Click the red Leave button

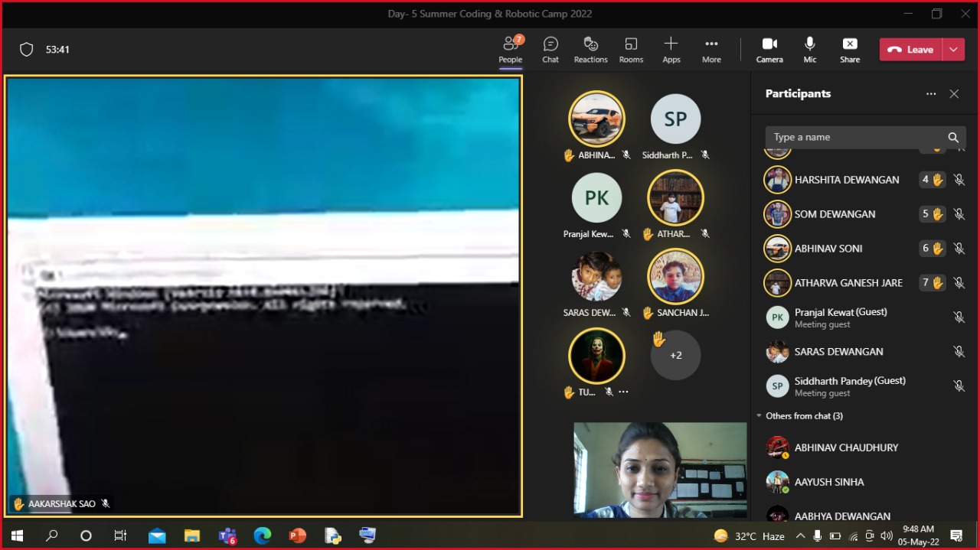[x=911, y=50]
